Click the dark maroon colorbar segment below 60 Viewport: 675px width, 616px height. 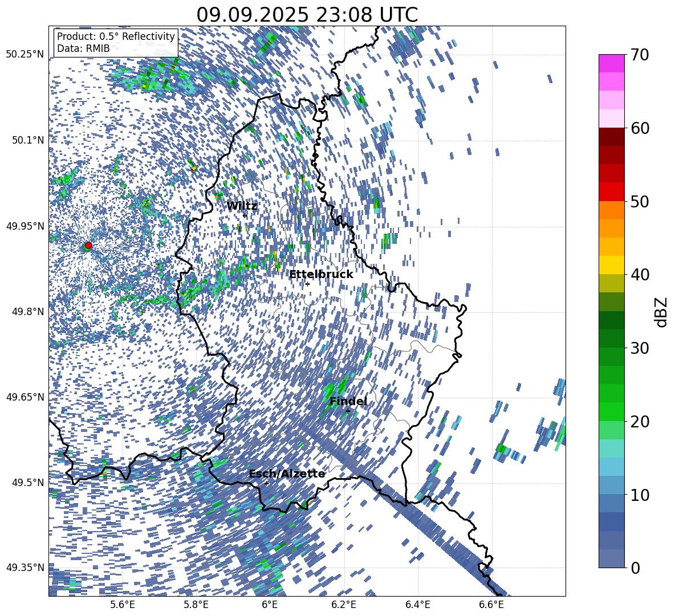[611, 137]
